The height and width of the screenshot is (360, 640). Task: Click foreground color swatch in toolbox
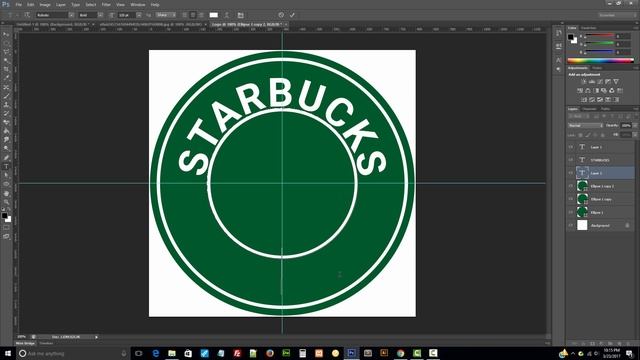[4, 216]
